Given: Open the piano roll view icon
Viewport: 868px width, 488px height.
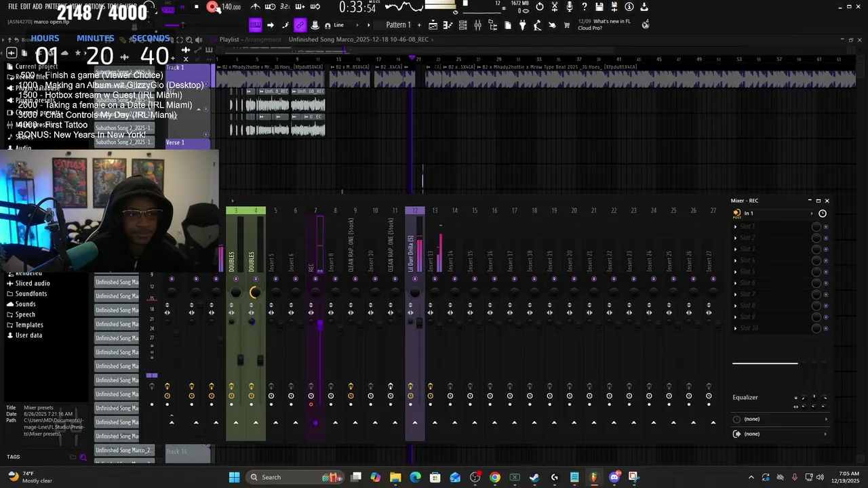Looking at the screenshot, I should (x=448, y=25).
